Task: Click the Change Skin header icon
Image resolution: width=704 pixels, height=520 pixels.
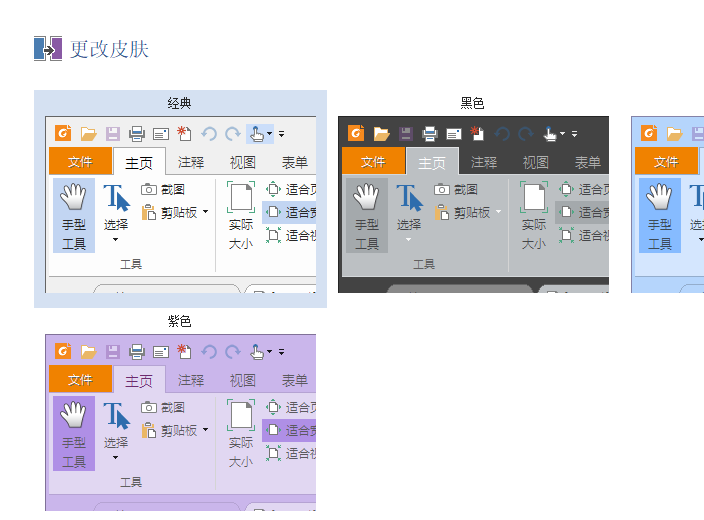Action: tap(48, 48)
